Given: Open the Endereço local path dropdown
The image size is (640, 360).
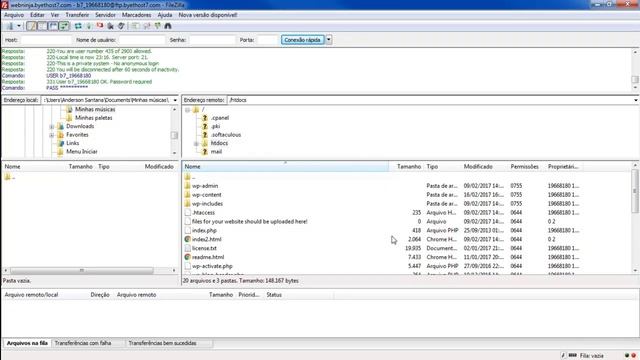Looking at the screenshot, I should click(x=175, y=100).
